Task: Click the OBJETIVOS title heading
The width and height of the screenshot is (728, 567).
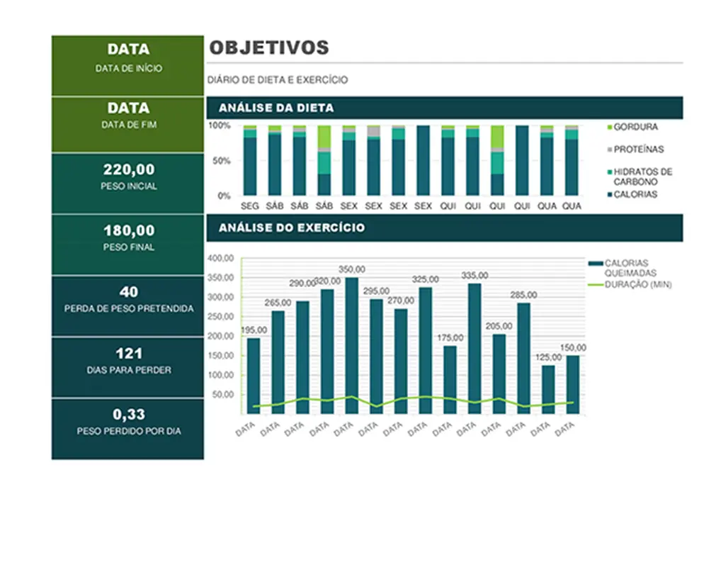Action: (x=269, y=47)
